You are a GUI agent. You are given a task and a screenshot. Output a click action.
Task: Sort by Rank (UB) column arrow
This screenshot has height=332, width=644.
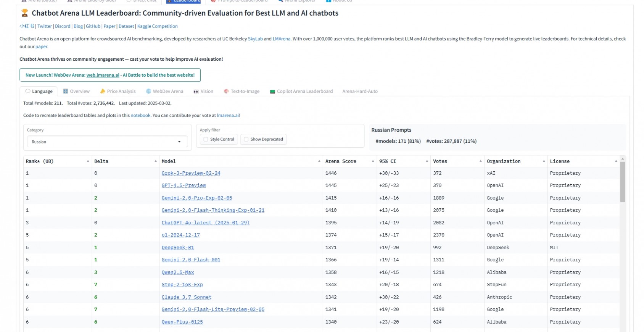(88, 161)
